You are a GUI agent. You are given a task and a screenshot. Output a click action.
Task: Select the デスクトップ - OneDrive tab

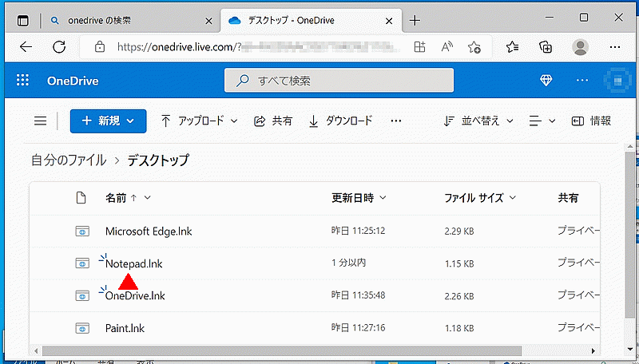coord(312,21)
